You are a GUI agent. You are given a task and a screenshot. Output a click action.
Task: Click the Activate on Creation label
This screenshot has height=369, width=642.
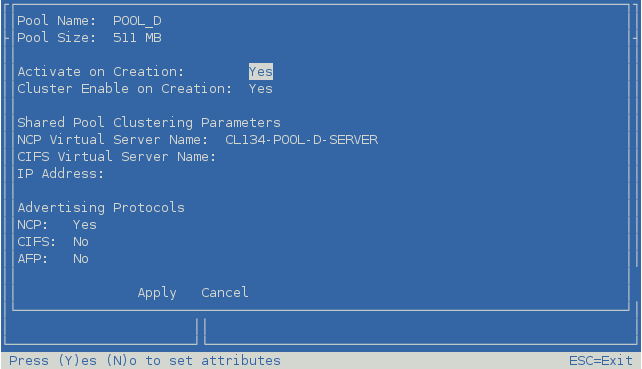(101, 72)
